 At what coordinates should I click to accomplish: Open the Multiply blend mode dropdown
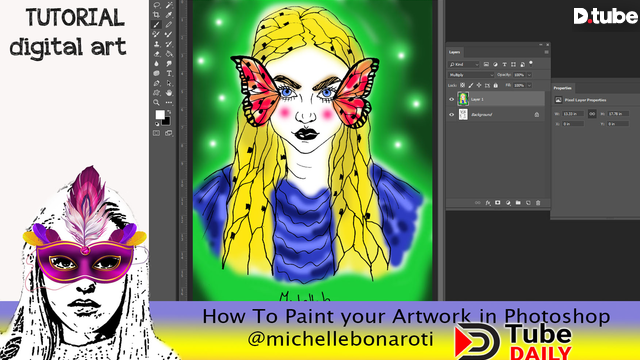[471, 75]
